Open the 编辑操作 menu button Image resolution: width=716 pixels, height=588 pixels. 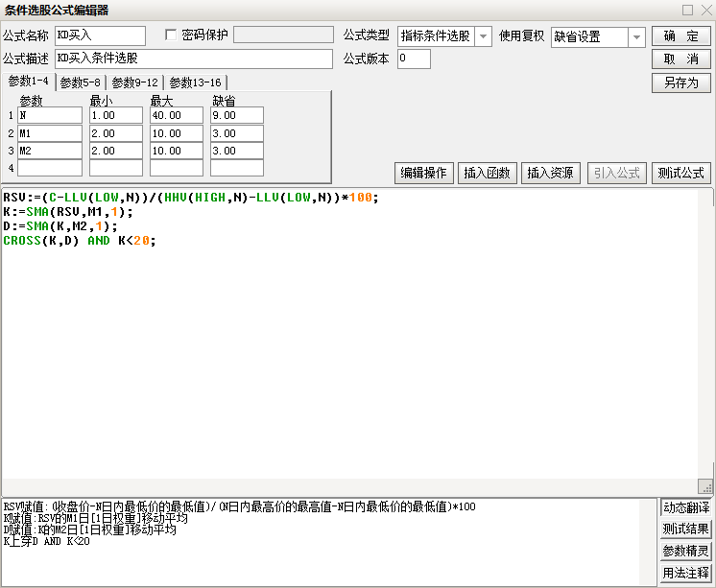pos(424,173)
